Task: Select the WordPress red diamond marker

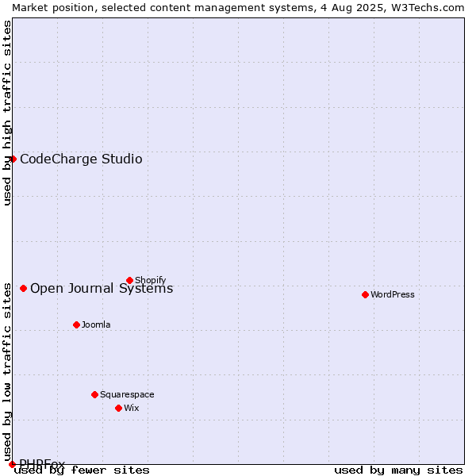Action: [365, 295]
